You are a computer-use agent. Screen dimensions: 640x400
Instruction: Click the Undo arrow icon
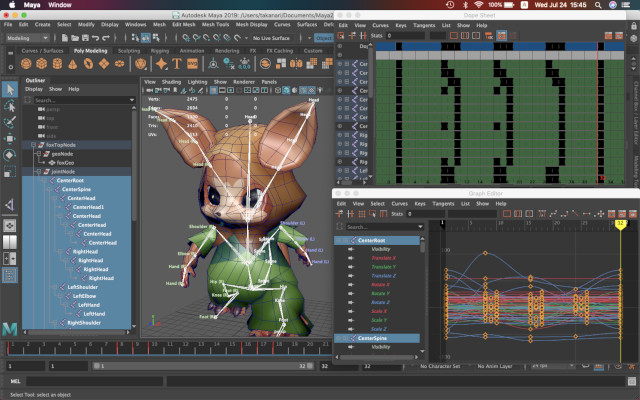(x=96, y=38)
